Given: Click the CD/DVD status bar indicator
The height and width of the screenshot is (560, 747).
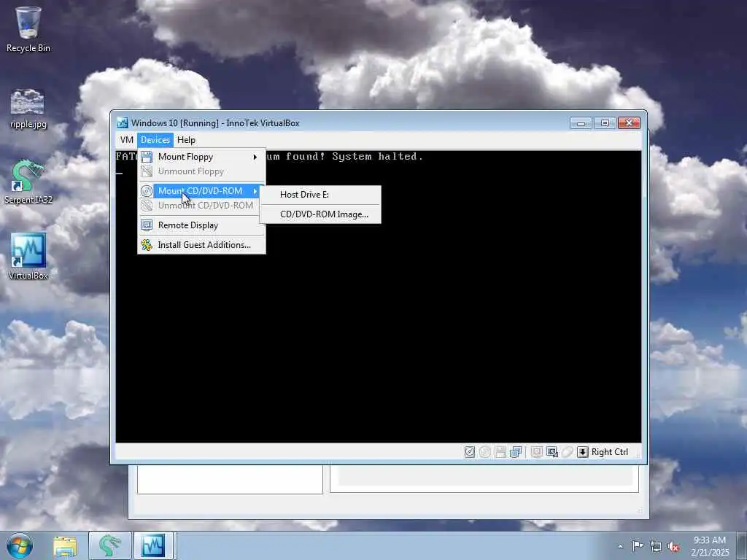Looking at the screenshot, I should (485, 452).
